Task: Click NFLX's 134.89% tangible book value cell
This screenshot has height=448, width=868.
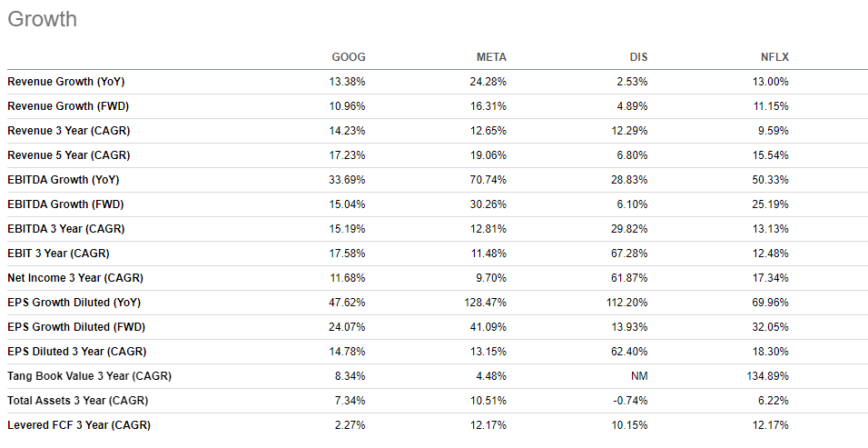Action: [x=768, y=376]
